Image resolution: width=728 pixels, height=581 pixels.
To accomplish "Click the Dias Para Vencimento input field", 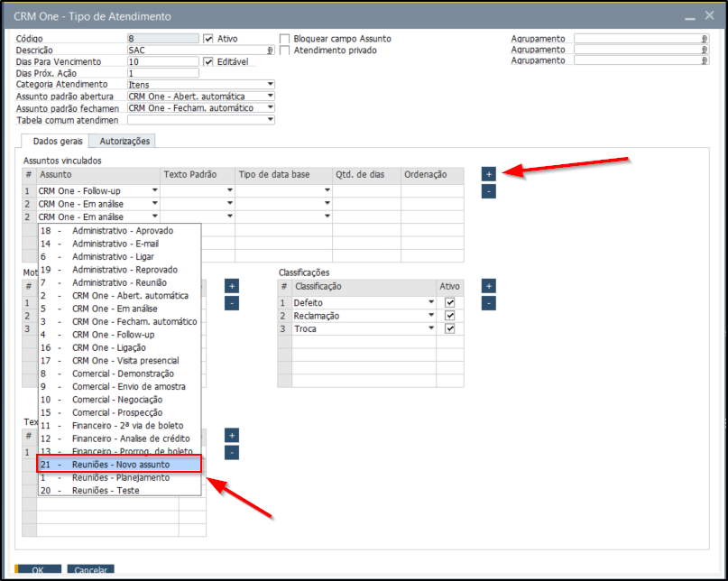I will point(162,62).
